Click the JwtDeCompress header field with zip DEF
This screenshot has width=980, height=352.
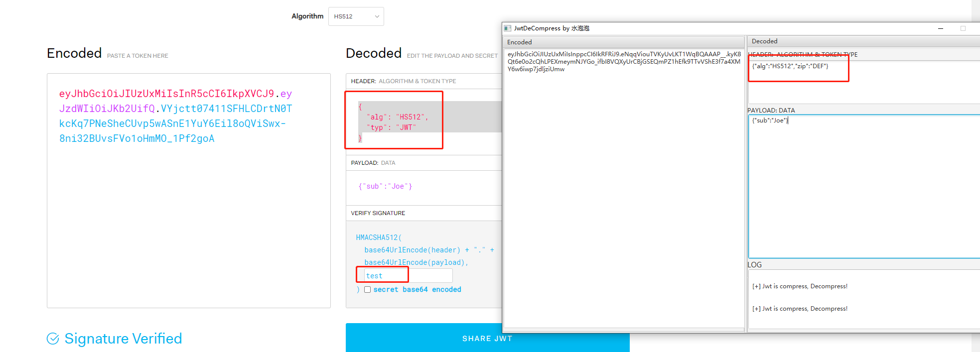(x=864, y=82)
